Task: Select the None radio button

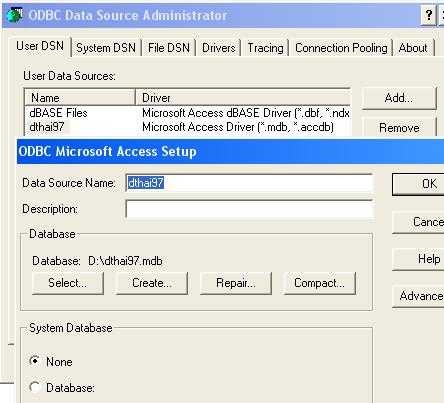Action: pyautogui.click(x=35, y=361)
